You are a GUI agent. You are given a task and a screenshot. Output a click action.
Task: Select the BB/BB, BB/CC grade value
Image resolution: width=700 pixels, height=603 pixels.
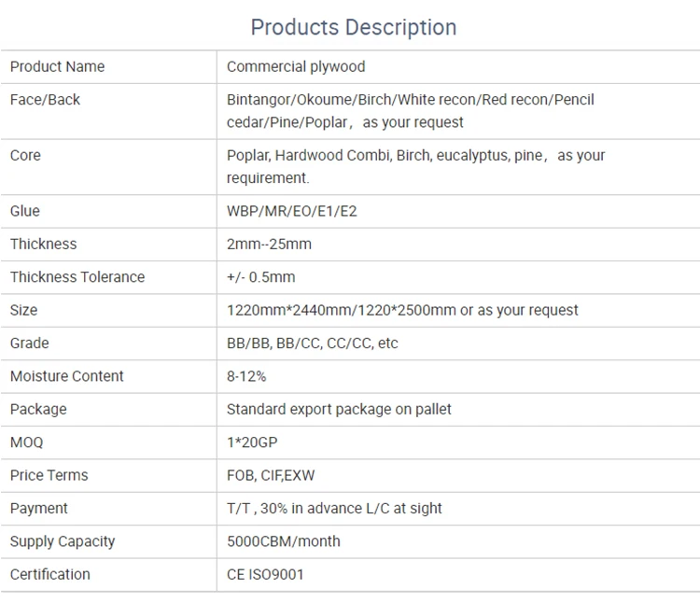point(312,344)
